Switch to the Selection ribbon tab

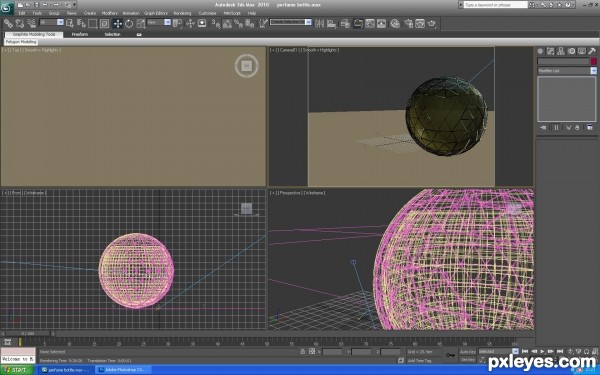[112, 34]
